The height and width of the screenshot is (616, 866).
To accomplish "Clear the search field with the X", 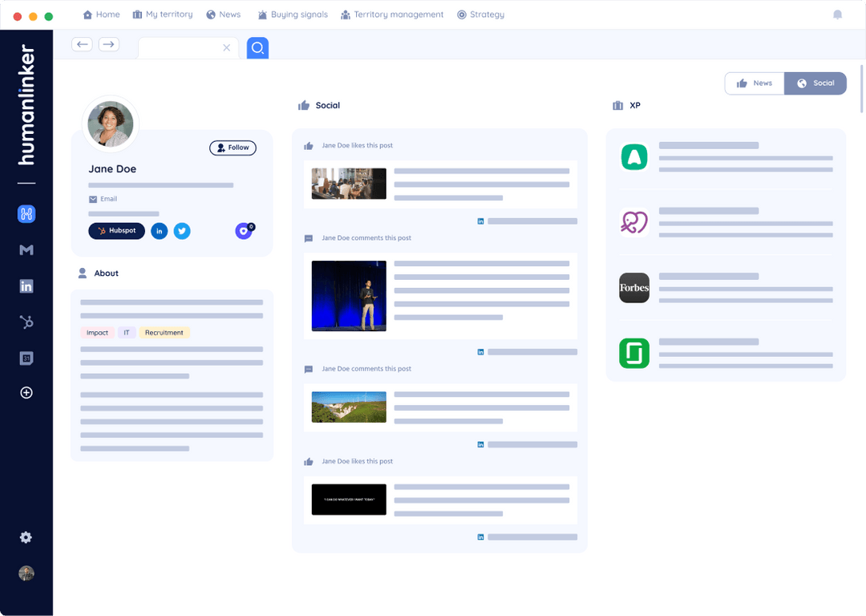I will (226, 47).
